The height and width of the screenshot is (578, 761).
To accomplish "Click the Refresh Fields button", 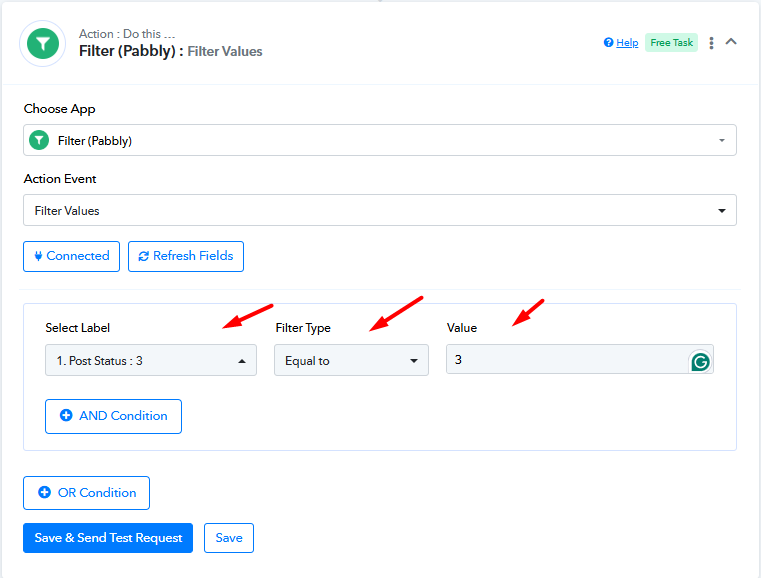I will click(x=186, y=256).
